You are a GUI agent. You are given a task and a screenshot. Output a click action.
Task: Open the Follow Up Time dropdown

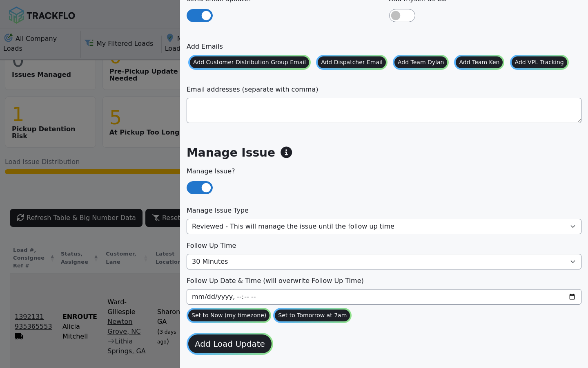(384, 262)
